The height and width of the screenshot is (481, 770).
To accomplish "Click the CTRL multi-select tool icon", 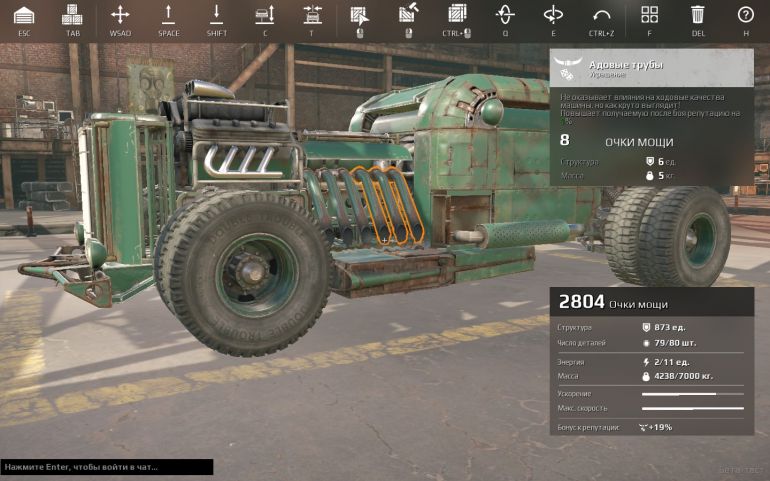I will click(x=457, y=15).
